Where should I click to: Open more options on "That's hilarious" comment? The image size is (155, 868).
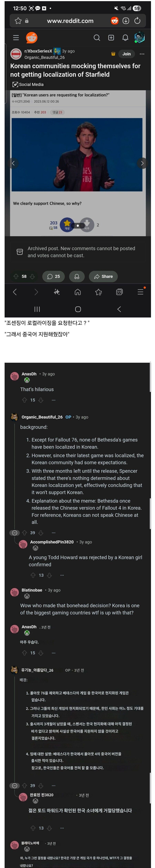pyautogui.click(x=53, y=400)
